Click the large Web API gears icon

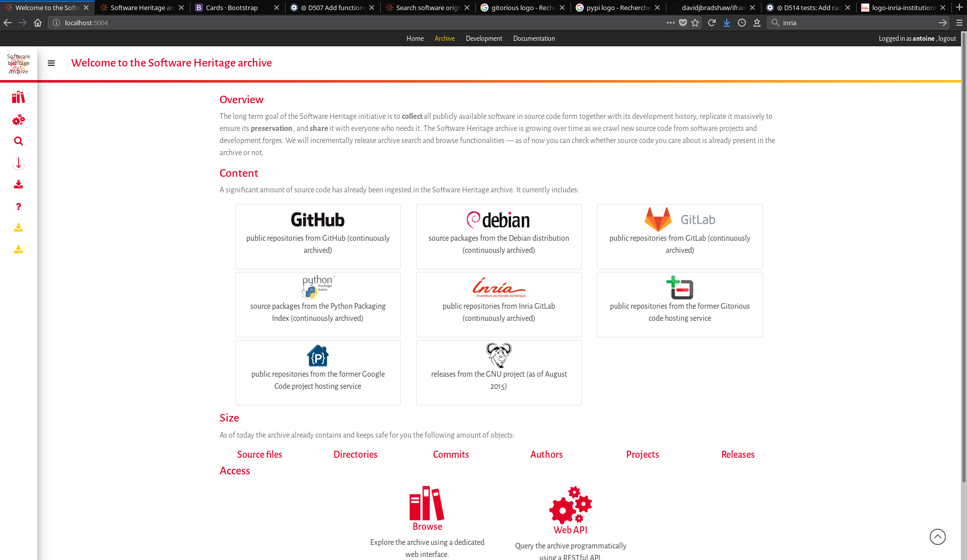click(571, 505)
